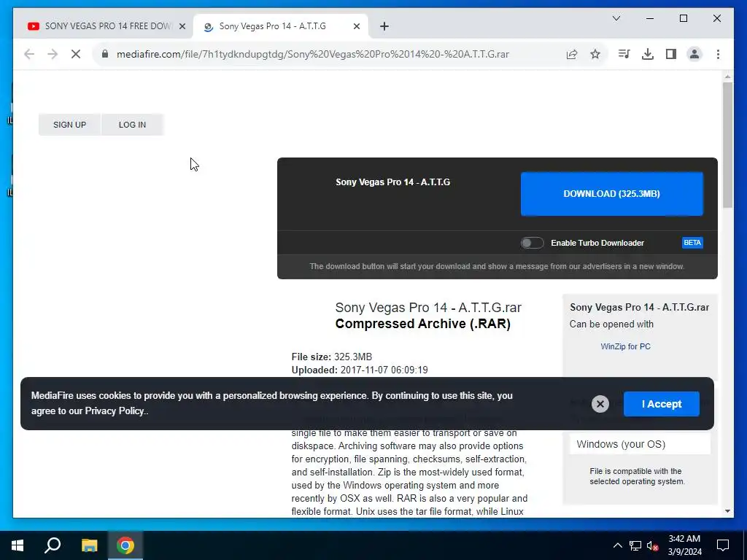
Task: Focus the mediafire address bar
Action: click(x=312, y=54)
